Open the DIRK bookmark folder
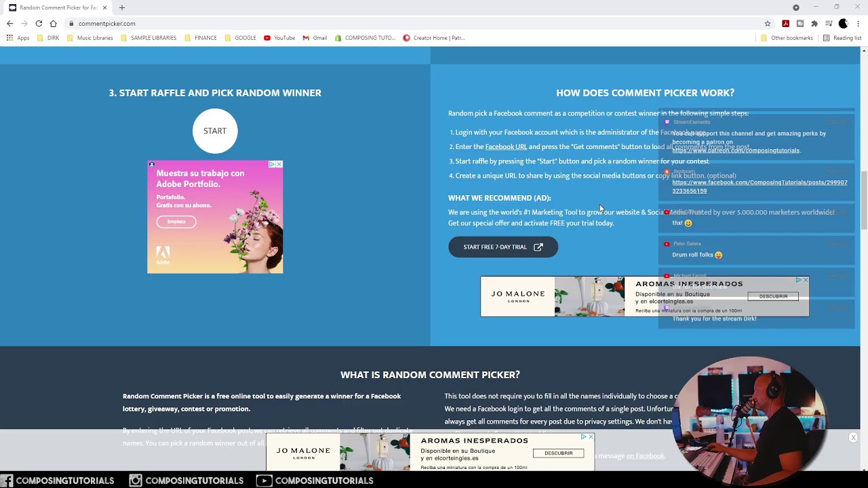This screenshot has height=488, width=868. 48,38
